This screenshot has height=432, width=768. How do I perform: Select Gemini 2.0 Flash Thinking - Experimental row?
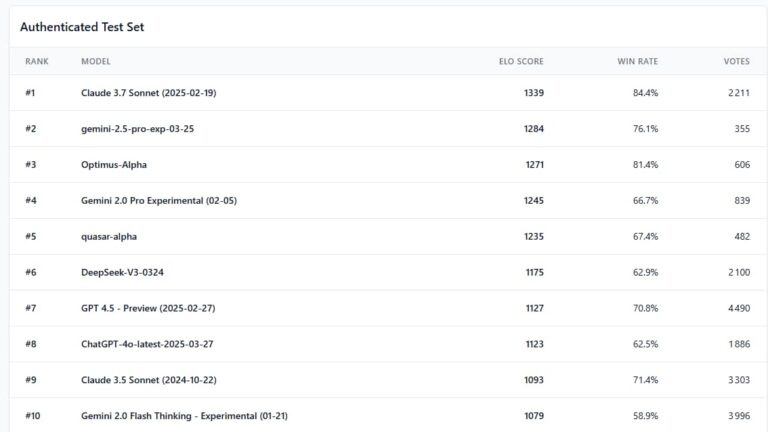click(184, 416)
